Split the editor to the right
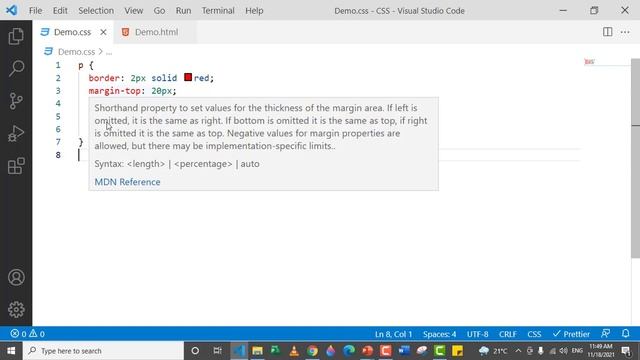 [607, 32]
